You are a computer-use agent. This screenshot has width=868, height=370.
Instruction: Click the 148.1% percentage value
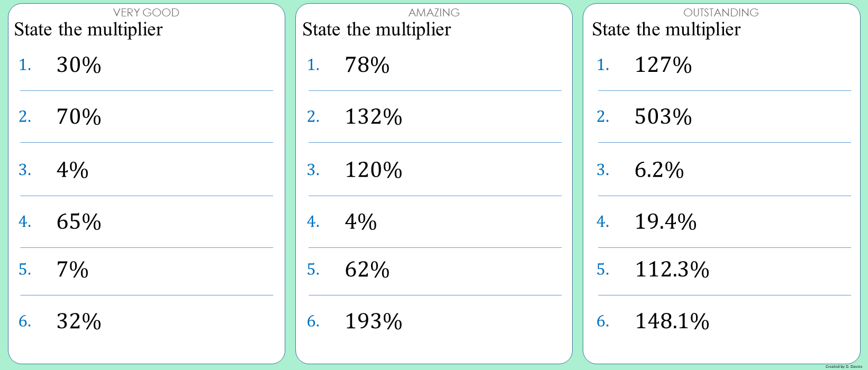click(x=672, y=321)
